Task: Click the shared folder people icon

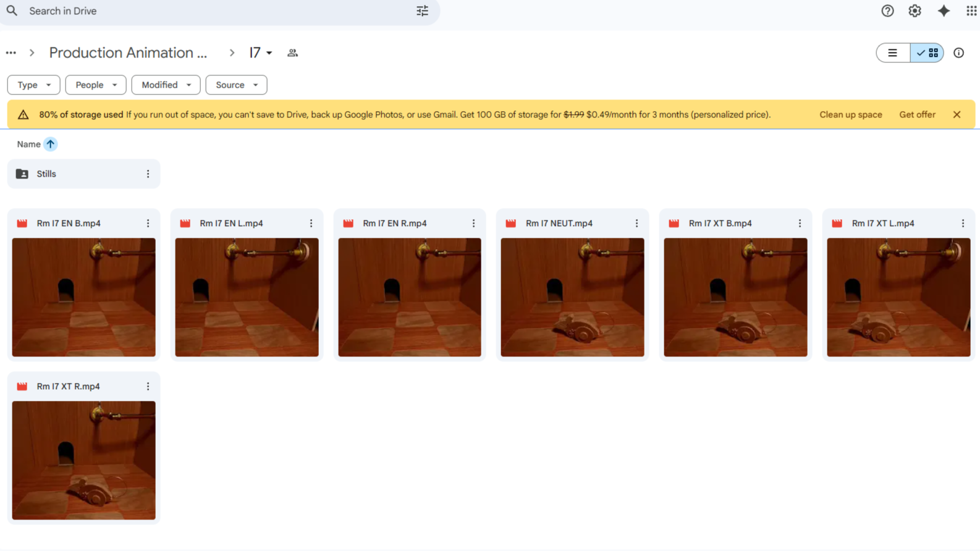Action: (293, 53)
